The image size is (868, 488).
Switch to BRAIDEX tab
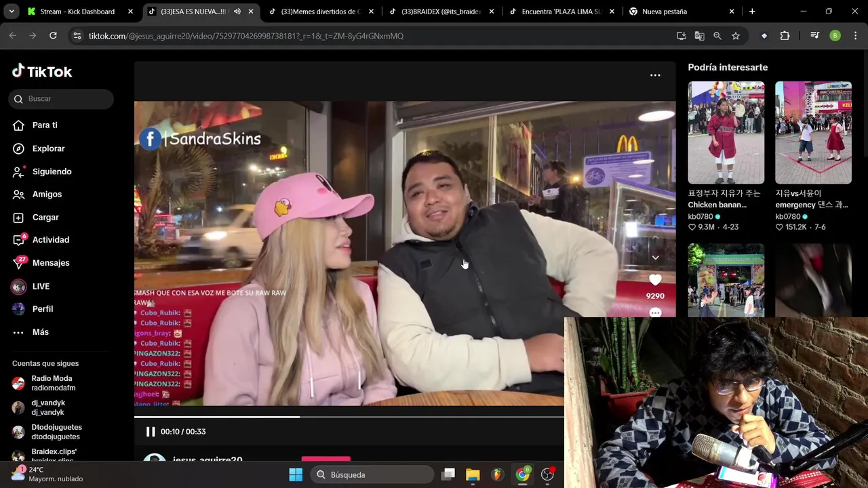point(441,12)
